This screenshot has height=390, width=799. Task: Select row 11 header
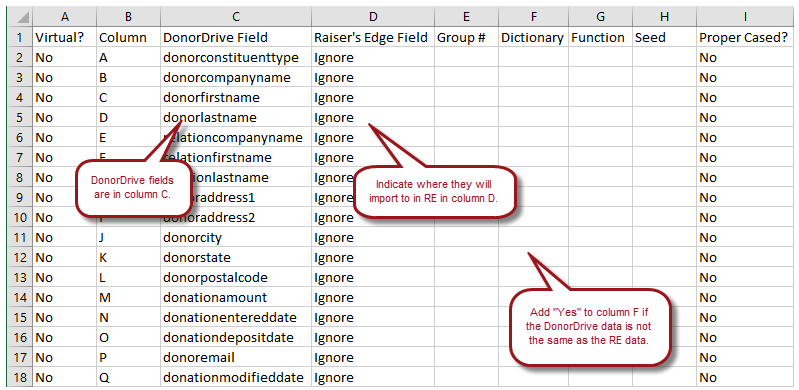tap(20, 238)
